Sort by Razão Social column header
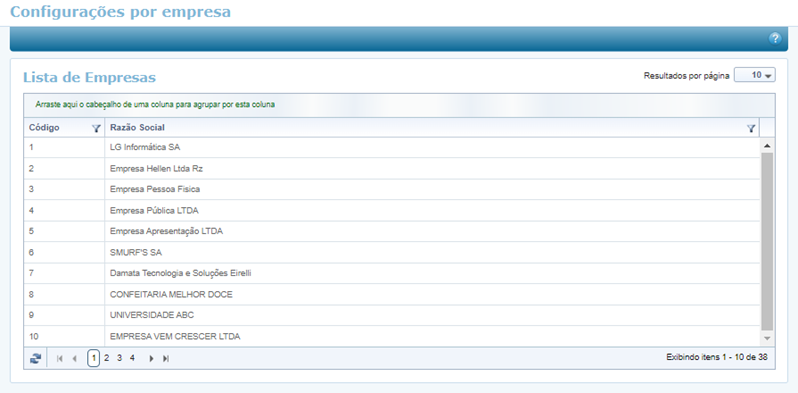Screen dimensions: 798x393 tap(137, 128)
